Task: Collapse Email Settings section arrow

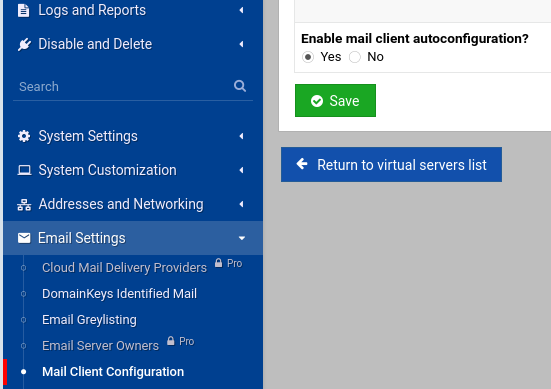Action: [242, 239]
